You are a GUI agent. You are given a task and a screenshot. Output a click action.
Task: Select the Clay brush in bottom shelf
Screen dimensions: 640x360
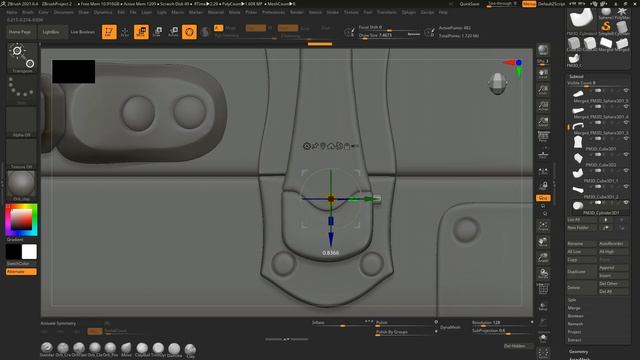(190, 350)
